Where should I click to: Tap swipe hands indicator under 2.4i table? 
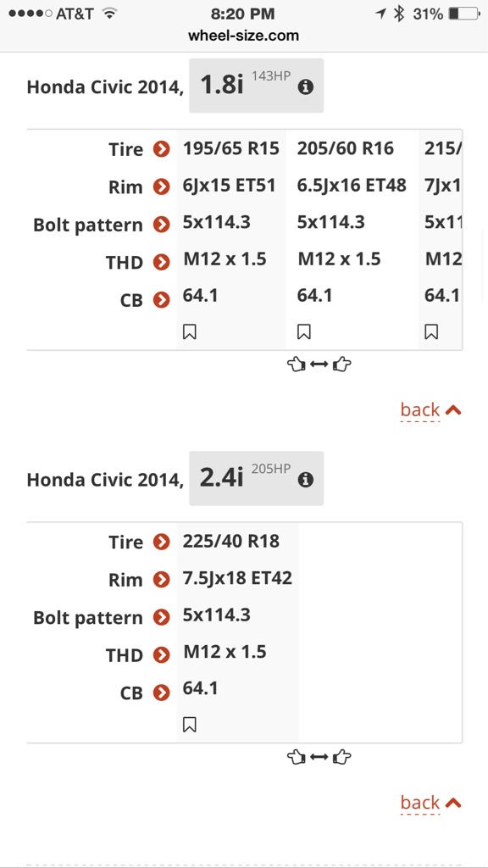click(x=319, y=757)
